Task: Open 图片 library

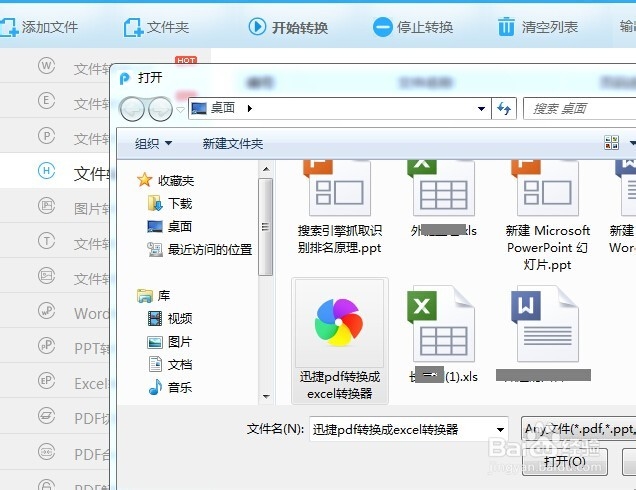Action: (170, 342)
